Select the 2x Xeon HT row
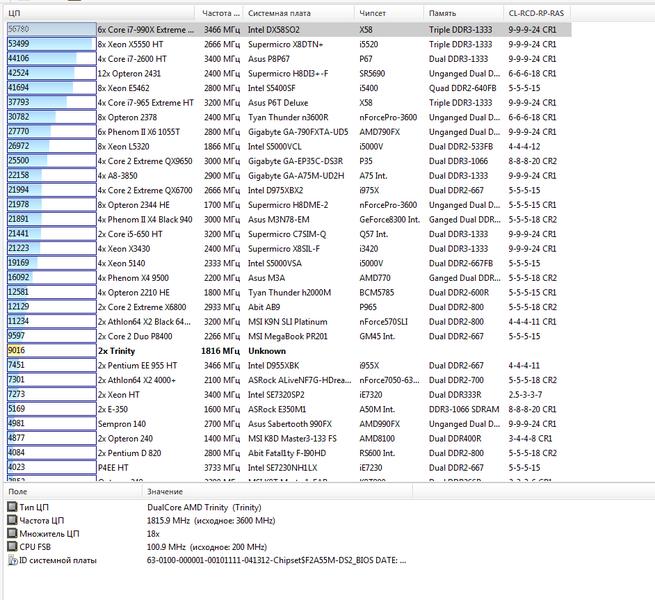This screenshot has height=600, width=655. [x=289, y=395]
